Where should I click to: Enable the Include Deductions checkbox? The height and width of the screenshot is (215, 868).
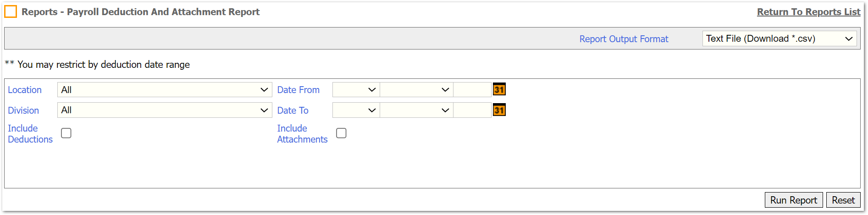(x=66, y=133)
